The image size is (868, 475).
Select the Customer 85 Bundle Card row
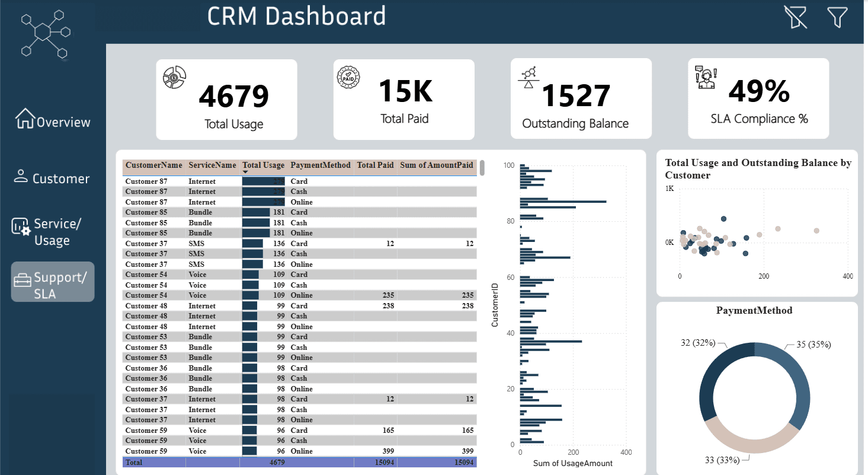pos(299,212)
